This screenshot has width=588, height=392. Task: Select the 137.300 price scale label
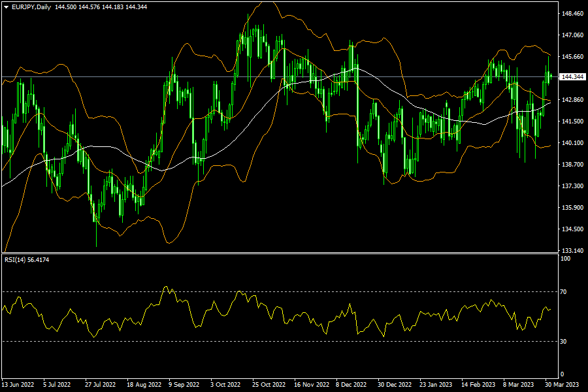(x=572, y=186)
